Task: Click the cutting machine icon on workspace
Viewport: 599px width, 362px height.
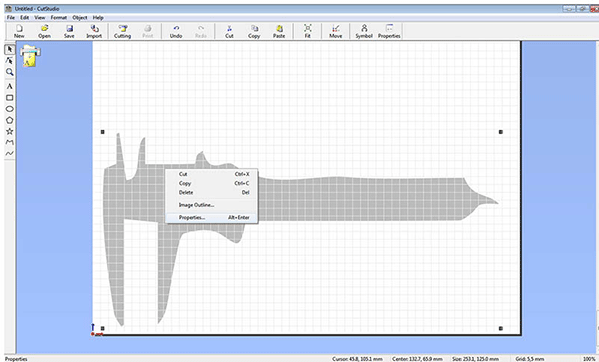Action: coord(30,56)
